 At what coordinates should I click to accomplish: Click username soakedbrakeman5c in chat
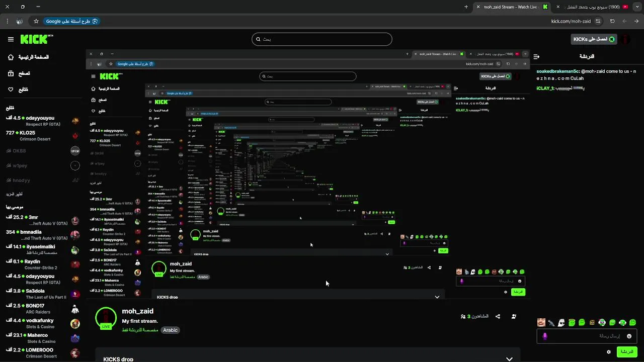point(557,71)
